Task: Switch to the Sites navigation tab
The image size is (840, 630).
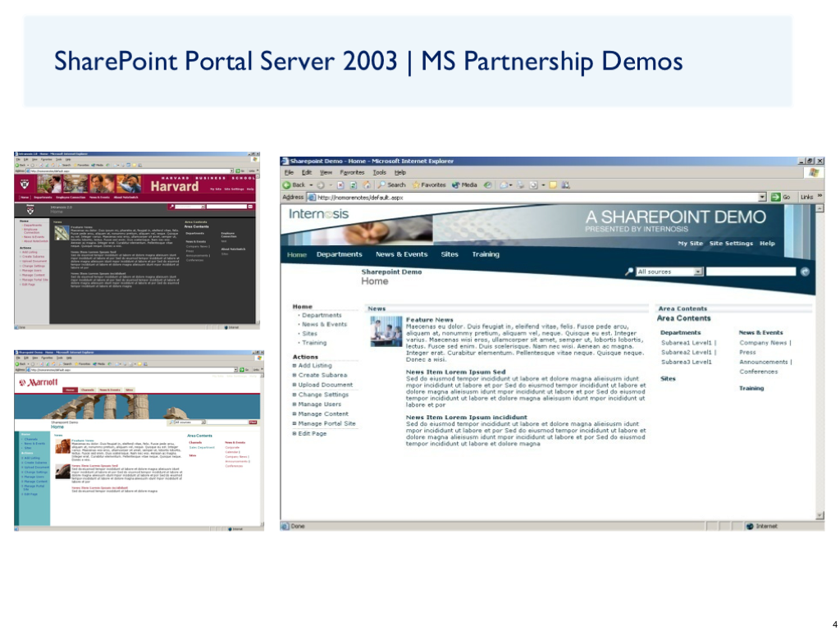Action: [x=450, y=254]
